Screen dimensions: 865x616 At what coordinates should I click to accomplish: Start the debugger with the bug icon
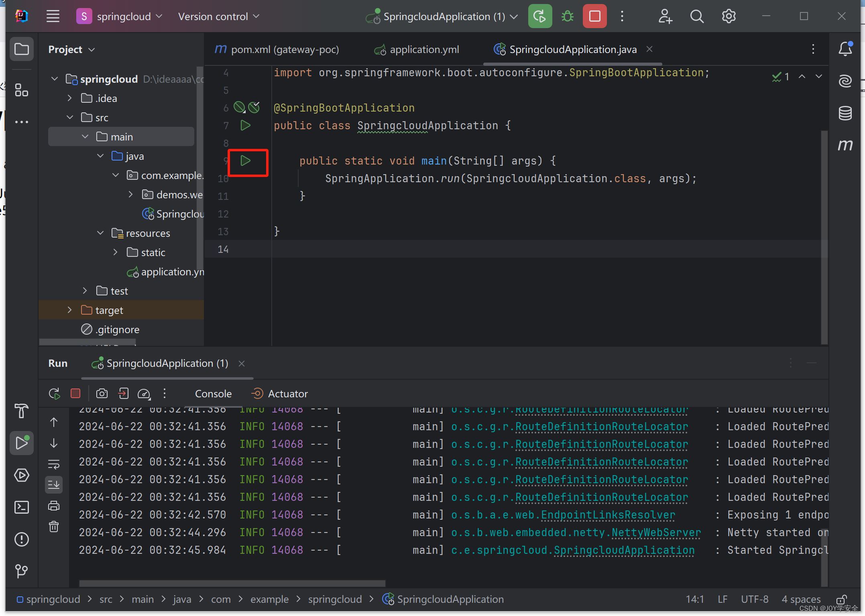567,16
